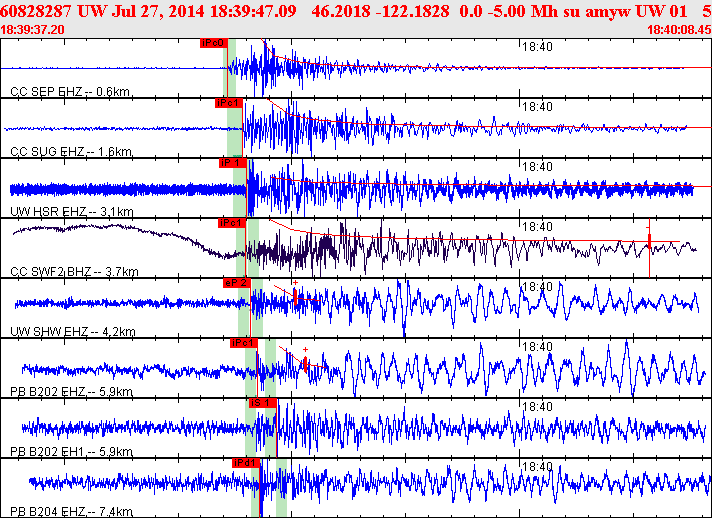Select the UW SHW EHZ station label

pyautogui.click(x=71, y=332)
